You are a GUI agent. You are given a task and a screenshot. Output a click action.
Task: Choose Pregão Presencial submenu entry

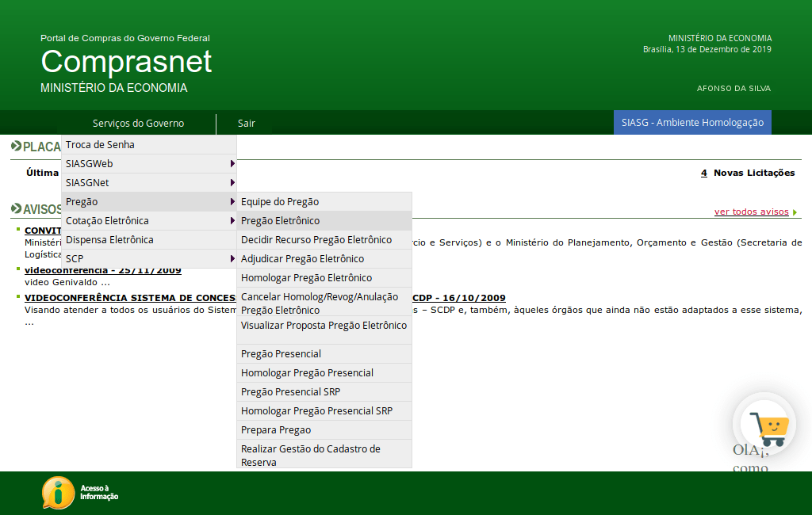tap(324, 354)
